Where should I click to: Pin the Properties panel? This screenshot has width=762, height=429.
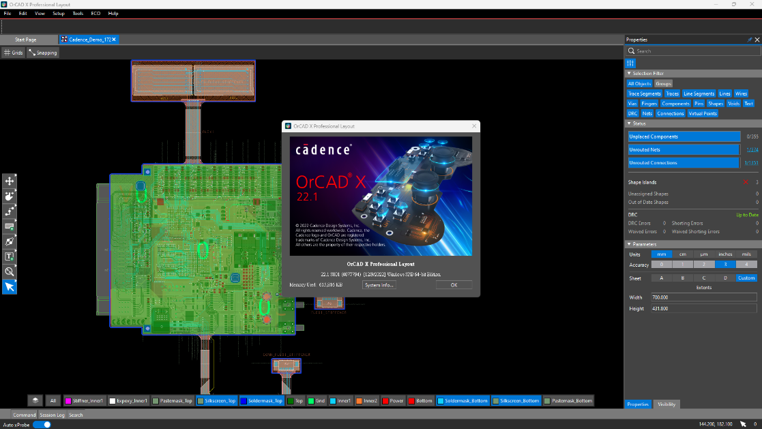pyautogui.click(x=749, y=40)
